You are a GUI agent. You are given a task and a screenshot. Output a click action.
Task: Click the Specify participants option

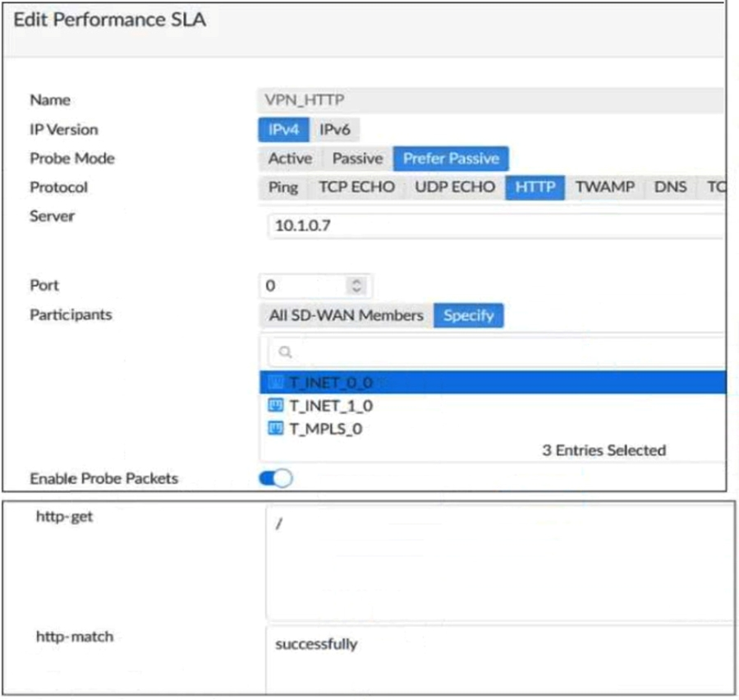pos(468,315)
